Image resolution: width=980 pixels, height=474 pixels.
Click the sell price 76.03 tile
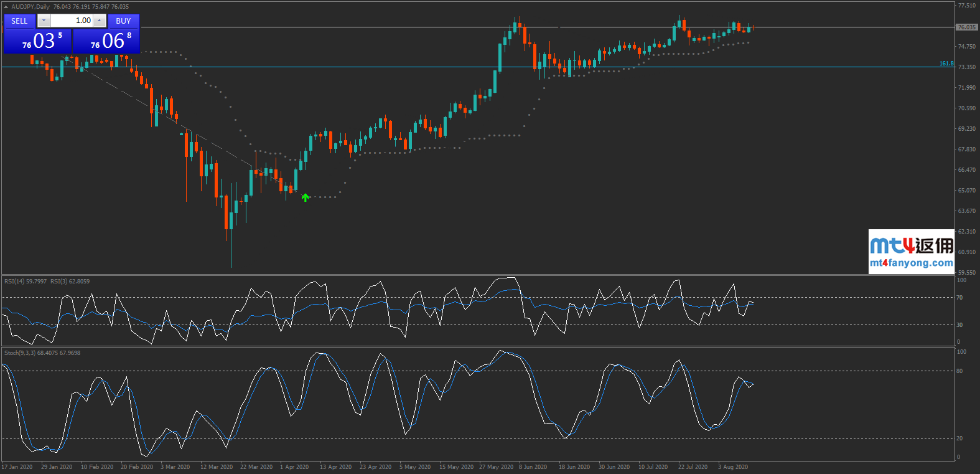38,41
